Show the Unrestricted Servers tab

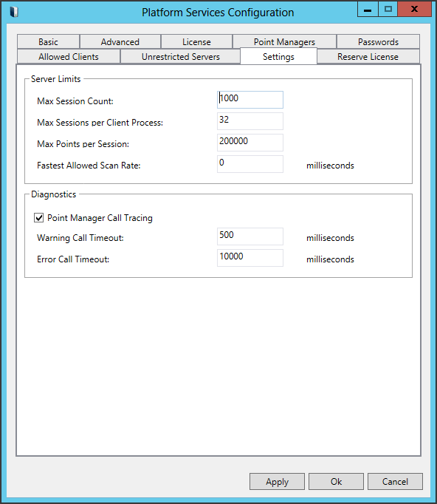click(181, 57)
